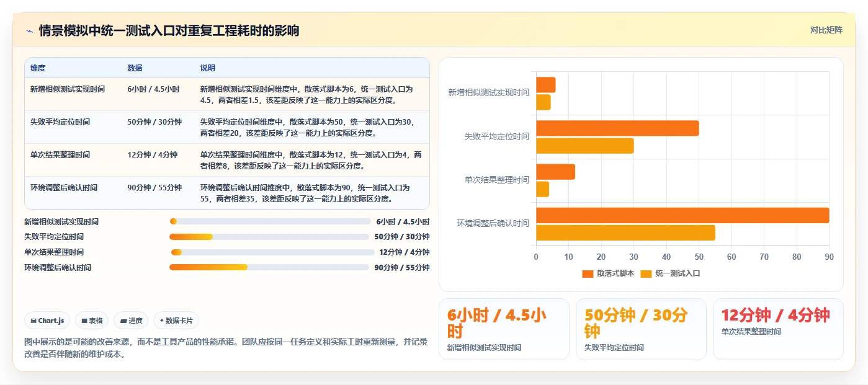Toggle the 散落式脚本 legend swatch
This screenshot has height=385, width=868.
pyautogui.click(x=588, y=273)
